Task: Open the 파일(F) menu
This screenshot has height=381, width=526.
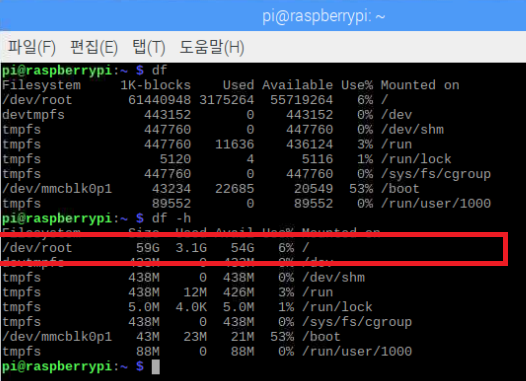Action: tap(32, 47)
